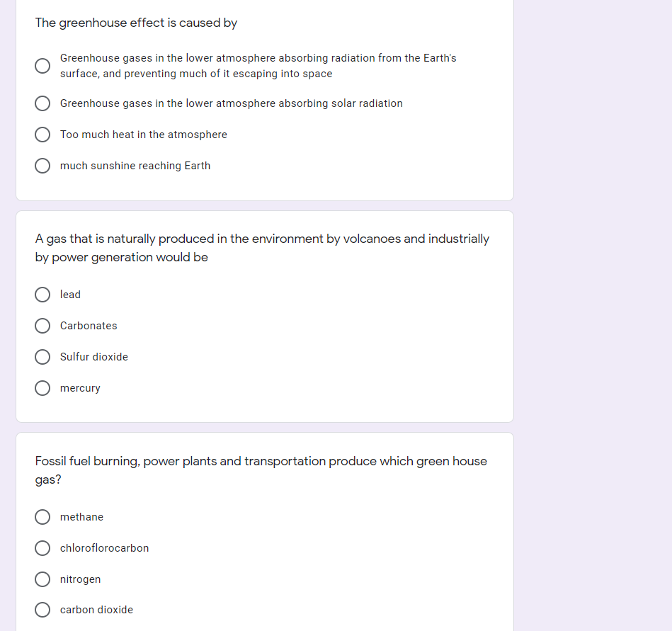This screenshot has width=672, height=631.
Task: Pick 'carbon dioxide' as the greenhouse gas
Action: tap(42, 610)
